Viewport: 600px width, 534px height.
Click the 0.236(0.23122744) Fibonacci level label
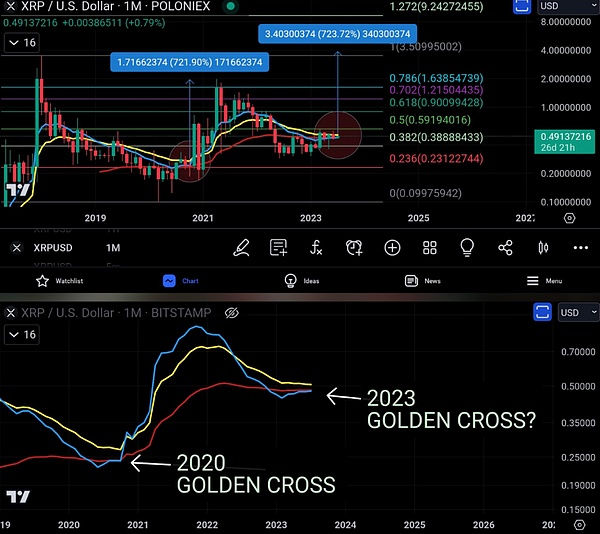pyautogui.click(x=436, y=158)
